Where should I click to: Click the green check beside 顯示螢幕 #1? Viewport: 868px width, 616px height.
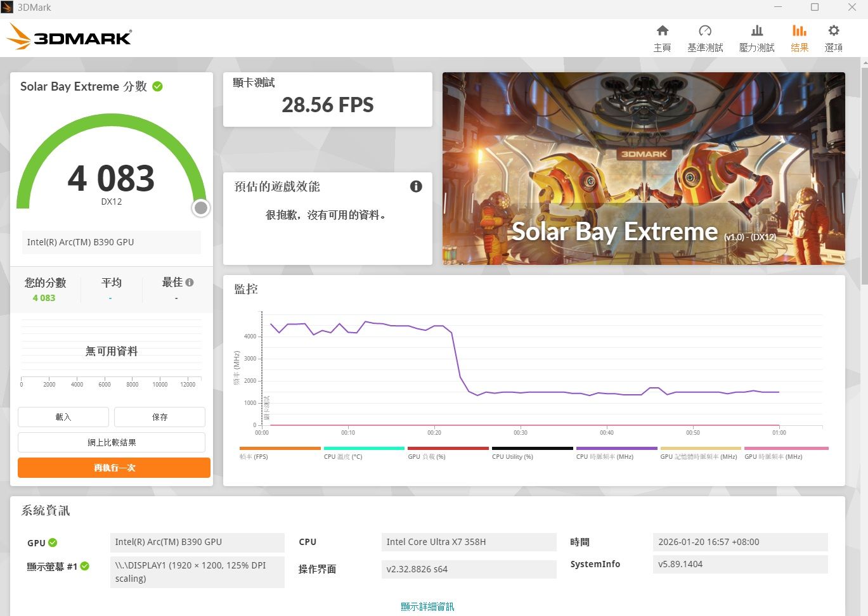[x=85, y=566]
